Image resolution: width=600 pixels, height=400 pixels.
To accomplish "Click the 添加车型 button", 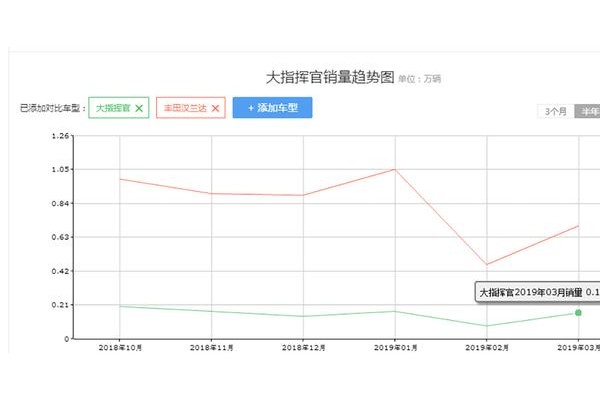I will point(272,108).
